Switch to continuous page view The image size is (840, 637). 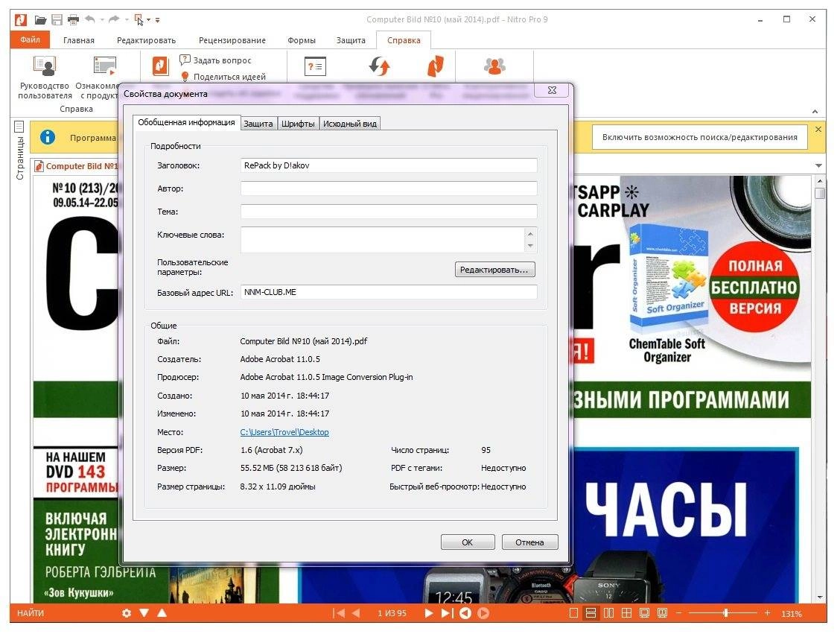[x=591, y=613]
